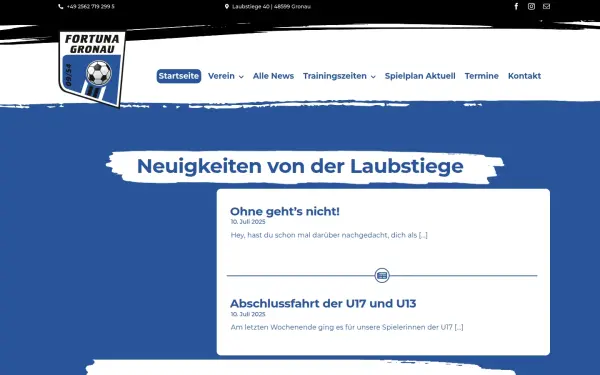This screenshot has height=375, width=600.
Task: Call the phone number +49 2562 719 299 5
Action: click(90, 7)
